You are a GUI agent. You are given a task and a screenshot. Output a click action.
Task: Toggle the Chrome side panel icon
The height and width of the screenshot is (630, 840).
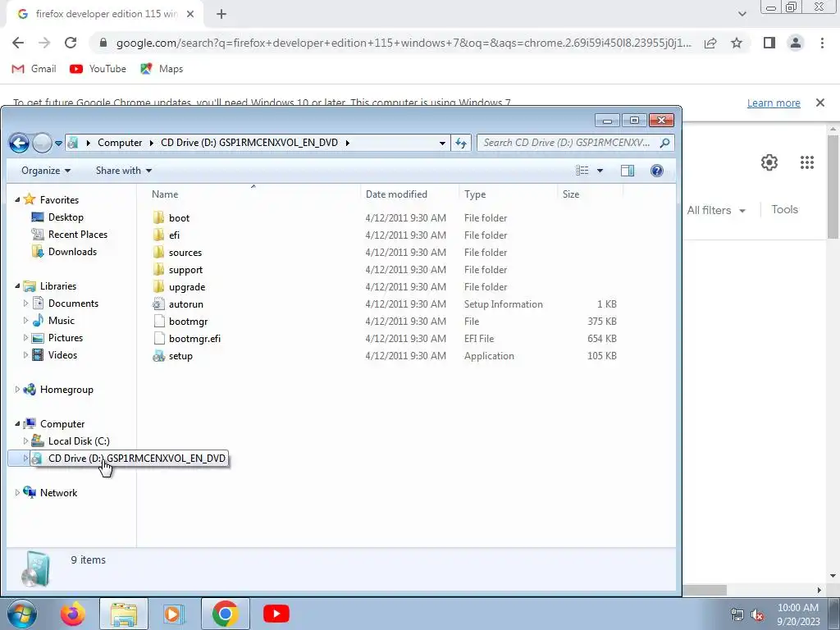pos(769,43)
